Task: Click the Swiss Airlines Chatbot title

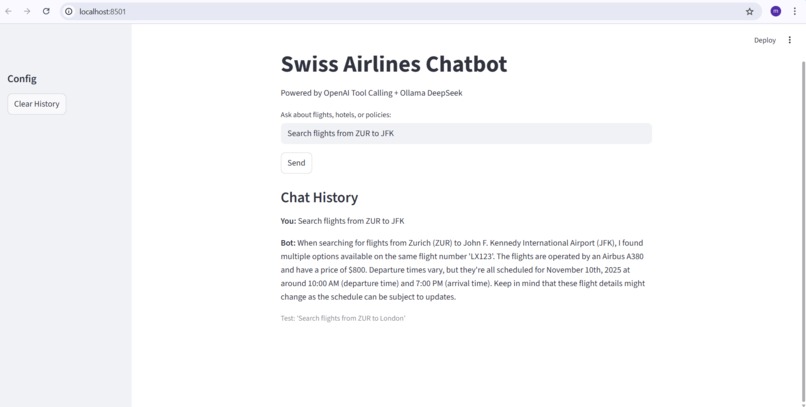Action: (x=394, y=64)
